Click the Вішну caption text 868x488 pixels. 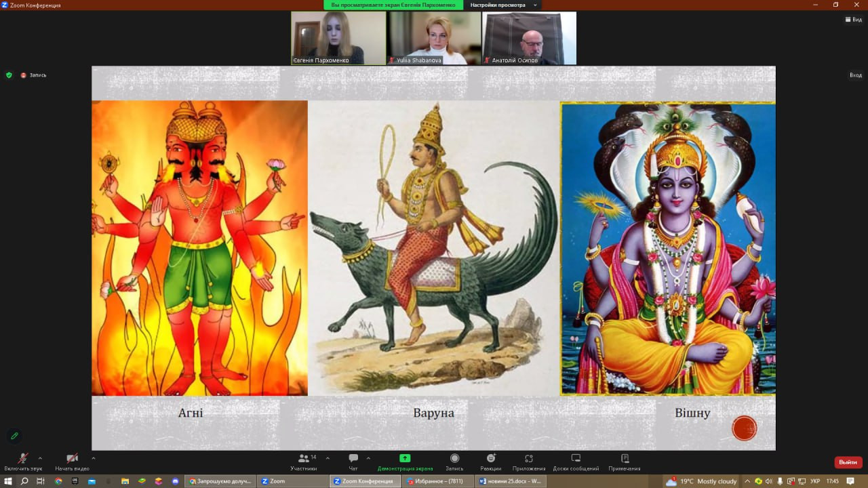tap(692, 413)
